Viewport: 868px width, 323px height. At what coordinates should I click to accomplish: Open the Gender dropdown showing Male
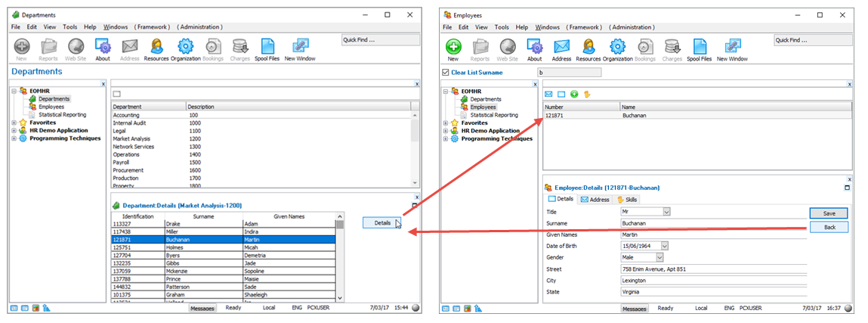tap(659, 258)
